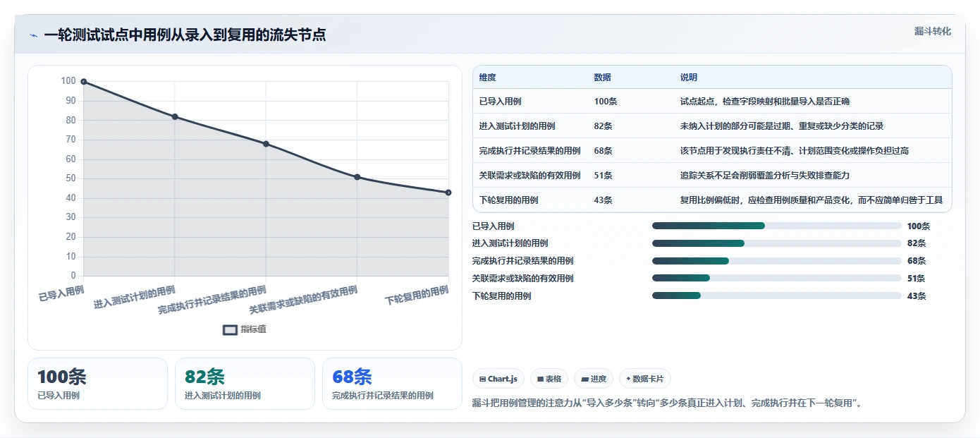This screenshot has height=438, width=980.
Task: Click the progress list value 51条
Action: pyautogui.click(x=916, y=279)
